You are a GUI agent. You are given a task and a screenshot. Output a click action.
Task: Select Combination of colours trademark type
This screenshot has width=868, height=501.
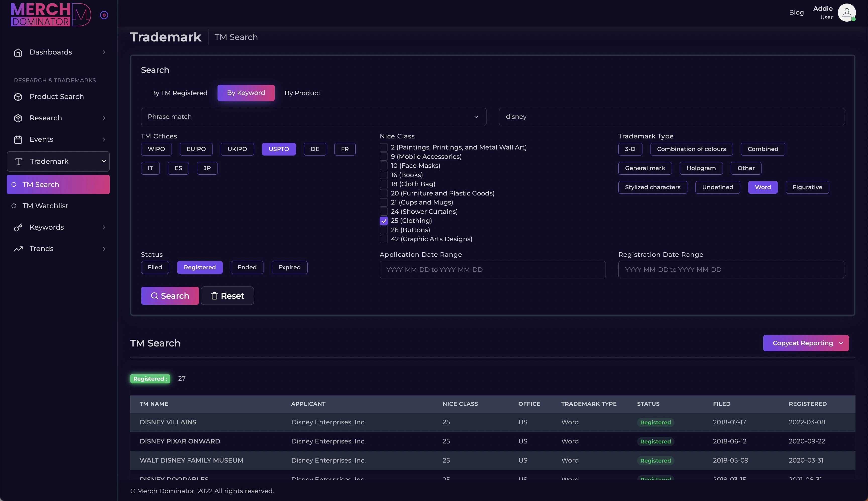(x=691, y=149)
